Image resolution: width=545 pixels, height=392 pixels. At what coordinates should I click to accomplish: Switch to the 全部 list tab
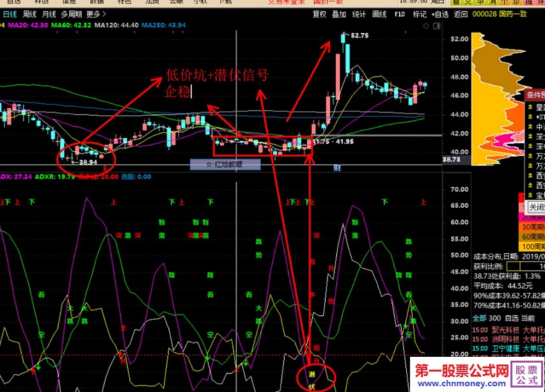[479, 318]
